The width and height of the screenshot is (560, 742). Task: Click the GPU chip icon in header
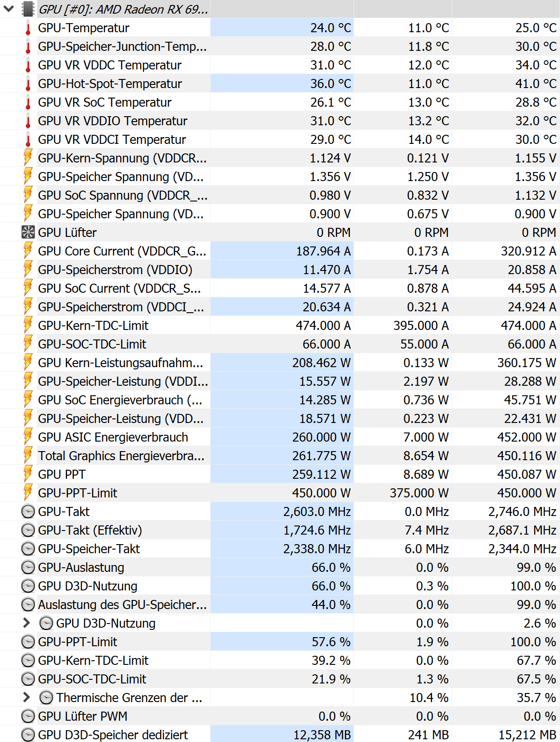click(x=28, y=9)
